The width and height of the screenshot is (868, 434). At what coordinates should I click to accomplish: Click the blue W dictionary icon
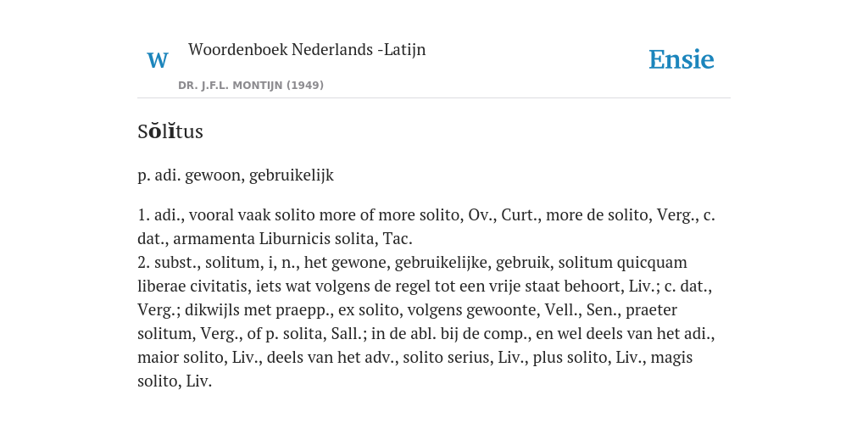click(157, 60)
